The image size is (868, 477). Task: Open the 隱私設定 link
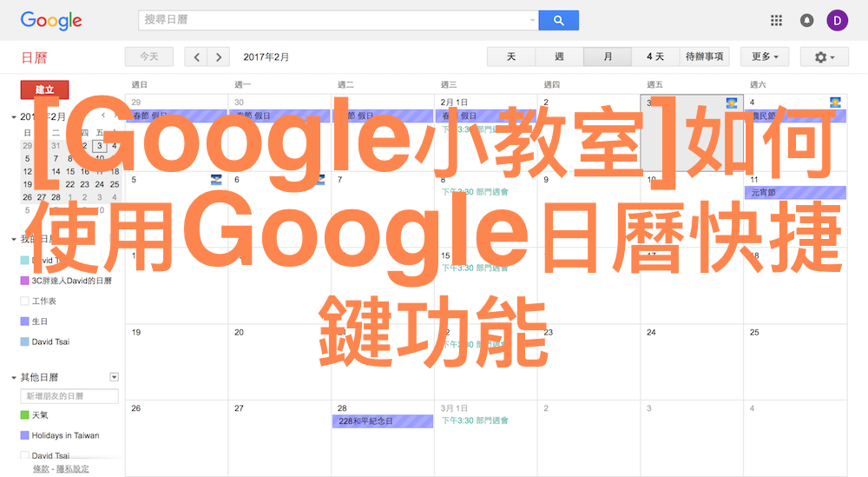[73, 468]
